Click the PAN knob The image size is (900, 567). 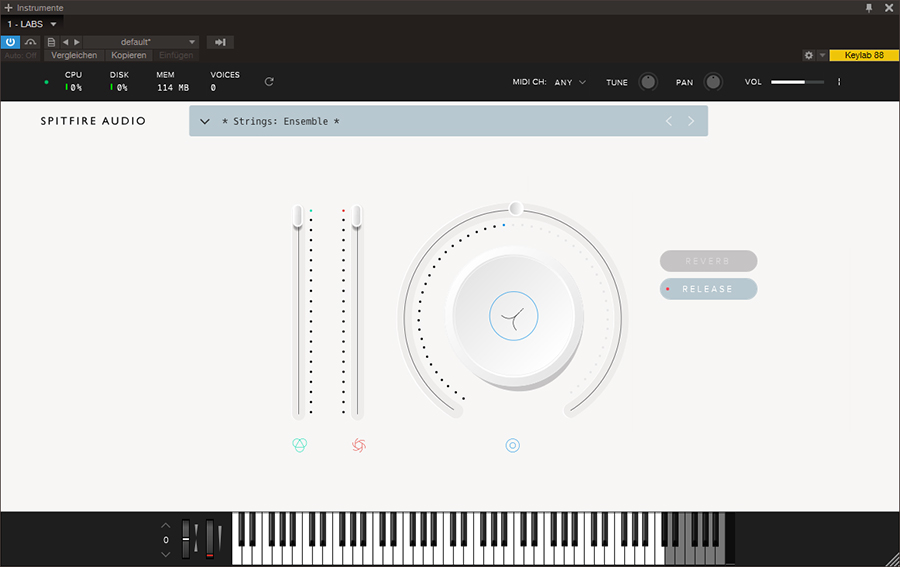(713, 82)
